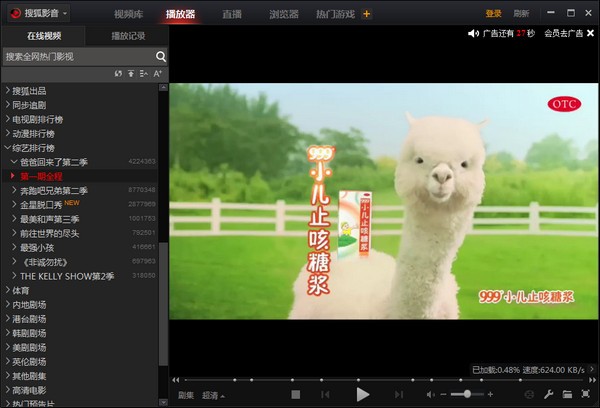Expand 奔跑吧兄弟第二季 item

15,190
